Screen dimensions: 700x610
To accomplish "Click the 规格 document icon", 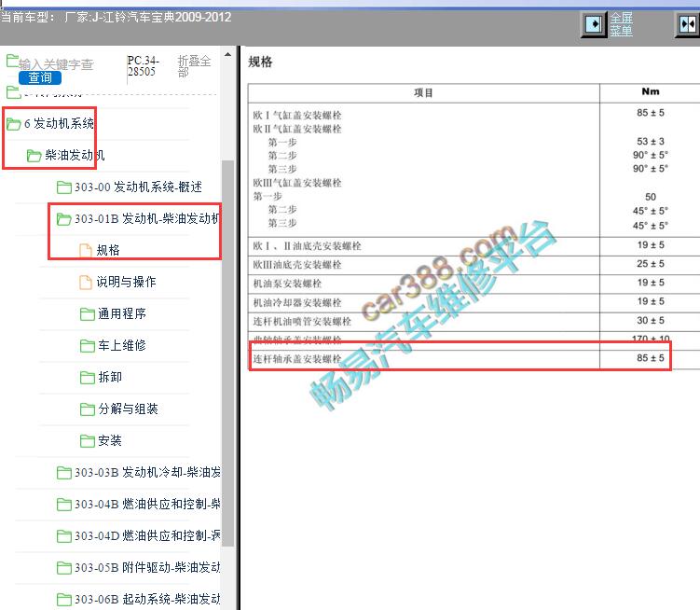I will pyautogui.click(x=85, y=250).
